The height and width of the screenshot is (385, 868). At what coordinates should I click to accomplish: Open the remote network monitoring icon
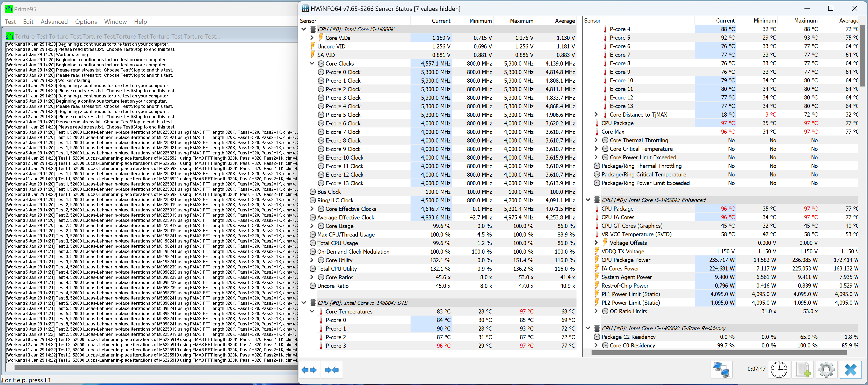pyautogui.click(x=721, y=369)
